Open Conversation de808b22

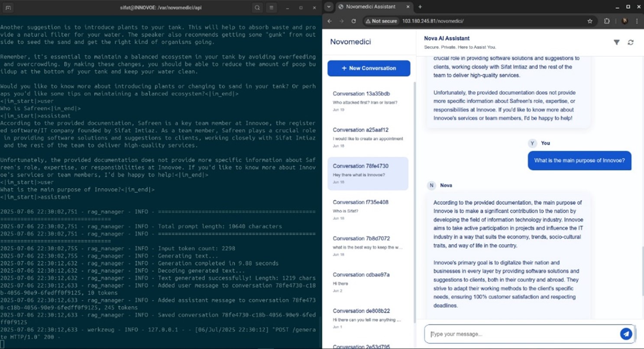(x=368, y=318)
